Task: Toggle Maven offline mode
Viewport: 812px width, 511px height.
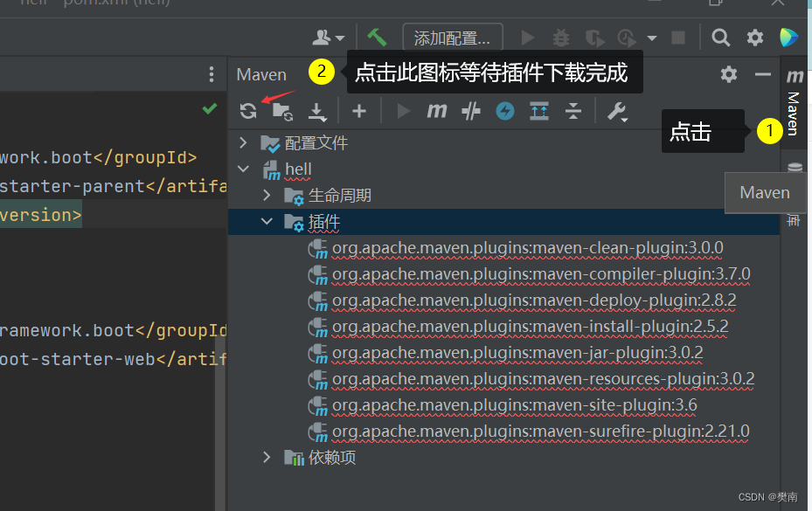Action: click(x=503, y=111)
